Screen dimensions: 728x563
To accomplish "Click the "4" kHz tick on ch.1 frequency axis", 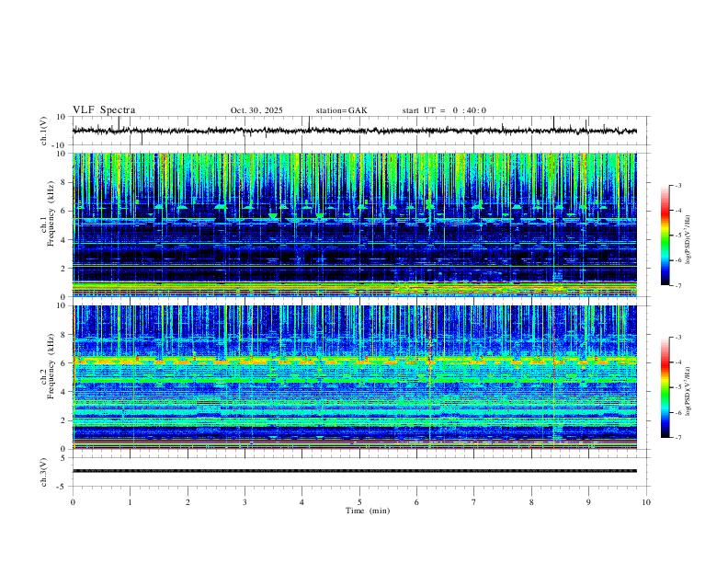I will click(64, 240).
